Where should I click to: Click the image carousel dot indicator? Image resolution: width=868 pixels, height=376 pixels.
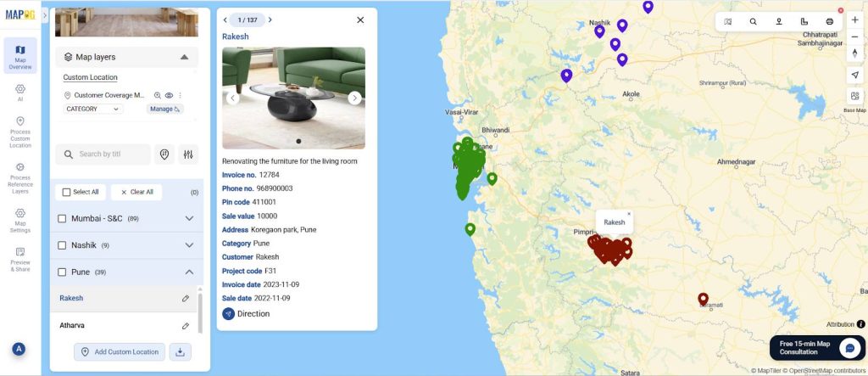pos(298,142)
